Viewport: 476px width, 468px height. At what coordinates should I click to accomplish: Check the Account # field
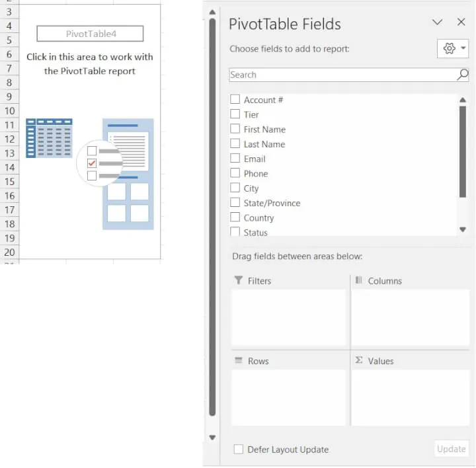click(x=235, y=99)
